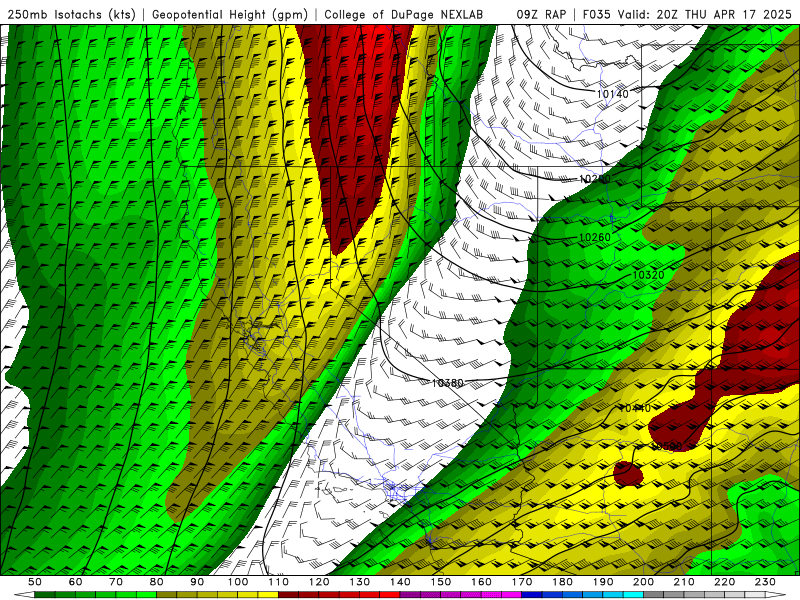This screenshot has height=600, width=800.
Task: Click the 10260 height contour label
Action: click(x=595, y=237)
